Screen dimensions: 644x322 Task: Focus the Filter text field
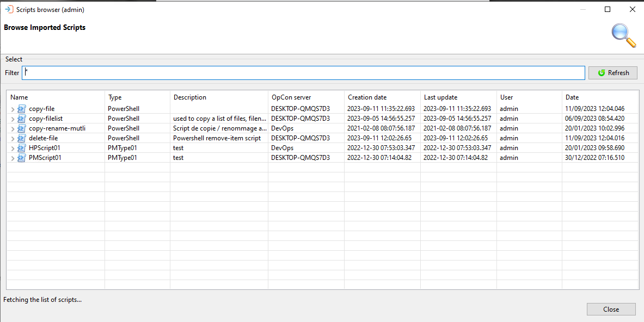(304, 72)
